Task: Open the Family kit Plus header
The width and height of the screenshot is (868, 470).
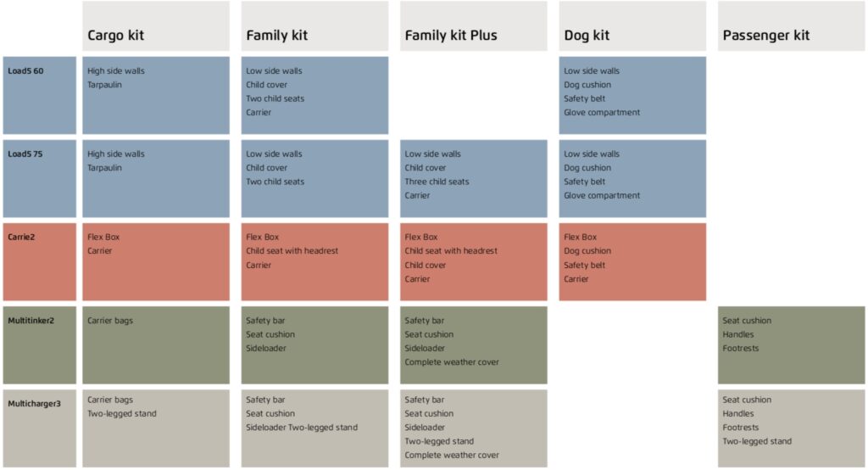Action: [x=473, y=26]
